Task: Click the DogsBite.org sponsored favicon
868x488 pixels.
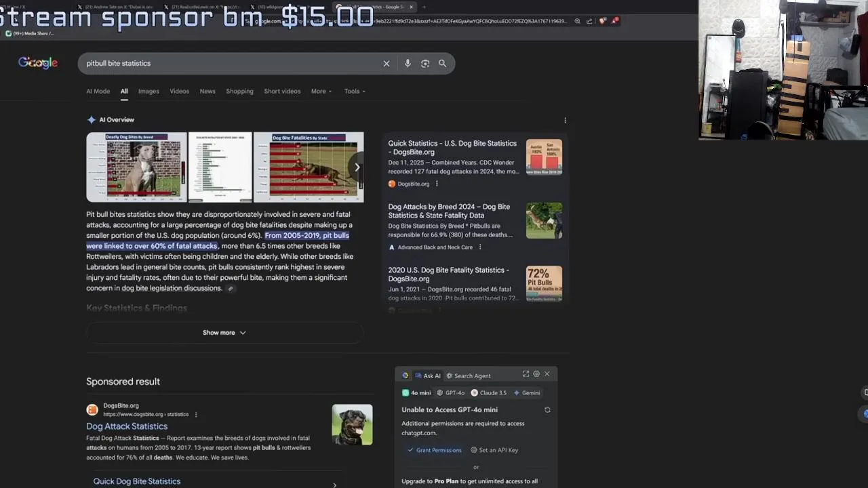Action: (92, 409)
